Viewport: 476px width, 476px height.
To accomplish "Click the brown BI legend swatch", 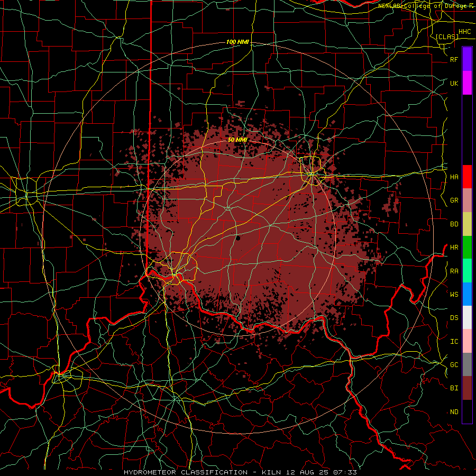I will [467, 388].
